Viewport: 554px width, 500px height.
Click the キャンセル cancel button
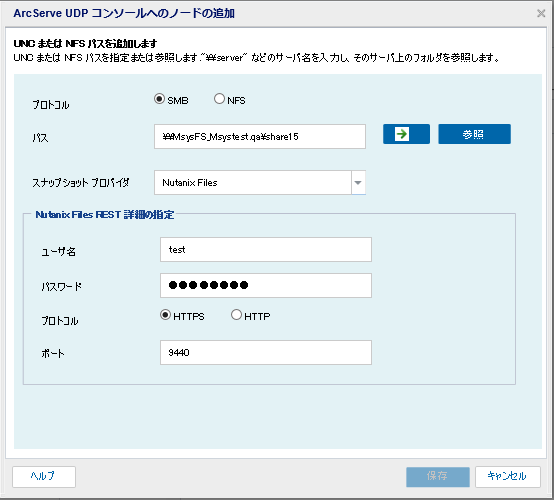508,477
